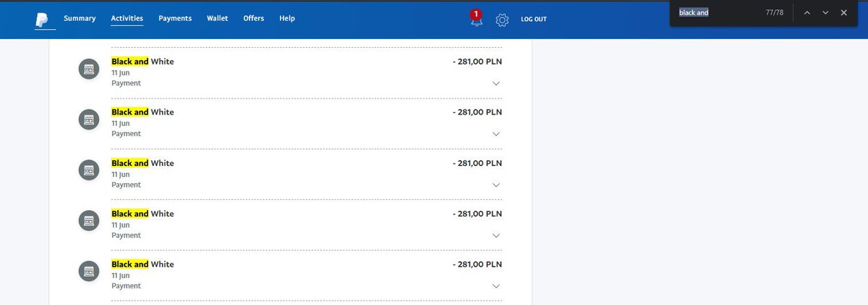868x305 pixels.
Task: Expand the topmost visible Black and White payment
Action: pos(496,83)
